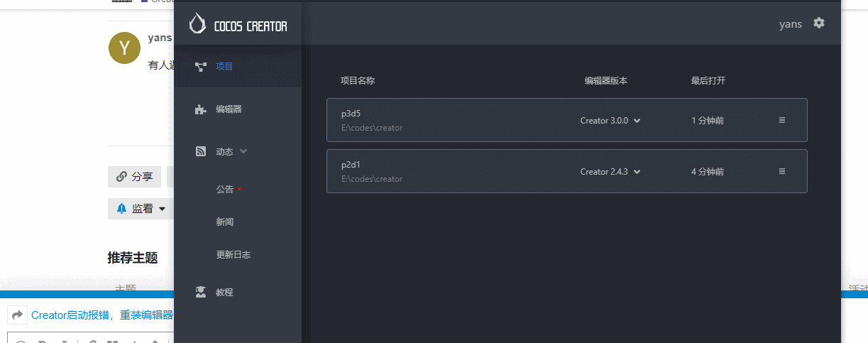Select the 更新日志 (Changelog) menu item
Screen dimensions: 868x343
pos(233,255)
